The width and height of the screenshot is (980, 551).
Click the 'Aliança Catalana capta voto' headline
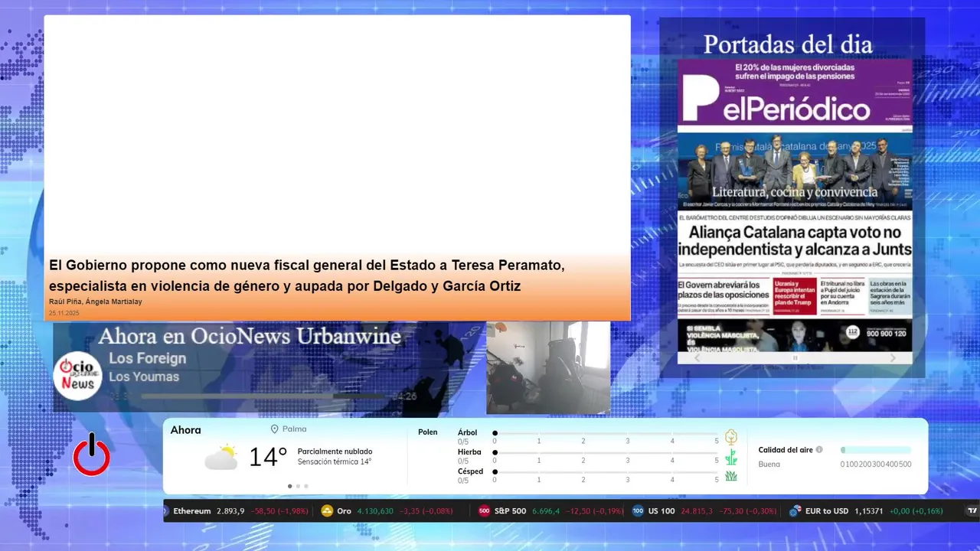795,240
